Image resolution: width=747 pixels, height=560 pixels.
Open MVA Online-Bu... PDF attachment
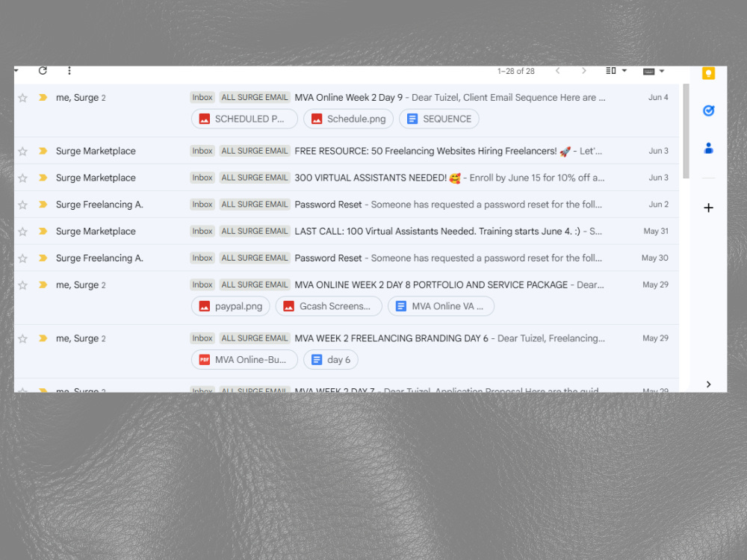(x=244, y=360)
